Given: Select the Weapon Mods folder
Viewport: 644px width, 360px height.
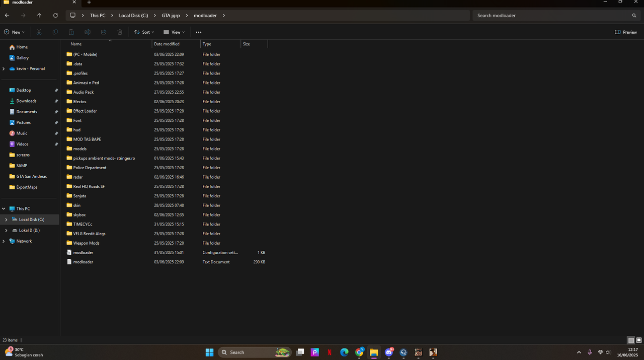Looking at the screenshot, I should point(86,243).
